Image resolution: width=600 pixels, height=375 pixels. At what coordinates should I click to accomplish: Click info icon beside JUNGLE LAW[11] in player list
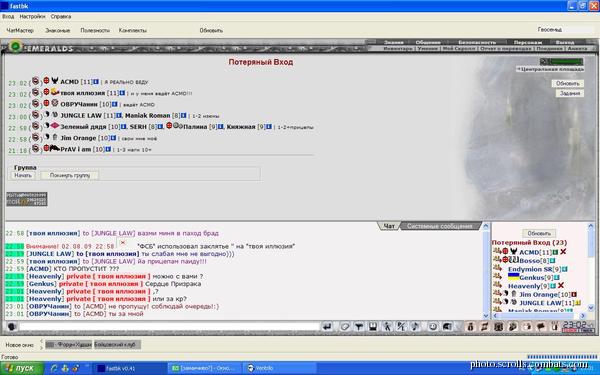577,303
